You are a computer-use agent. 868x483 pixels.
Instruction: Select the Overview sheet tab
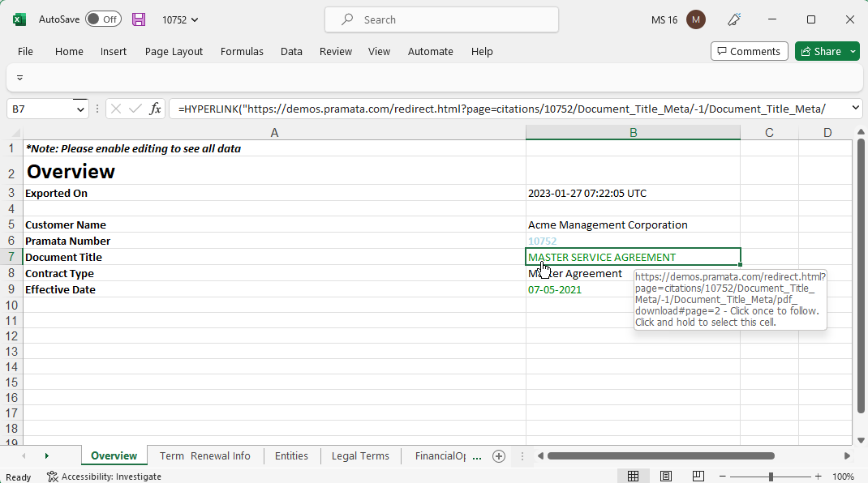[114, 456]
